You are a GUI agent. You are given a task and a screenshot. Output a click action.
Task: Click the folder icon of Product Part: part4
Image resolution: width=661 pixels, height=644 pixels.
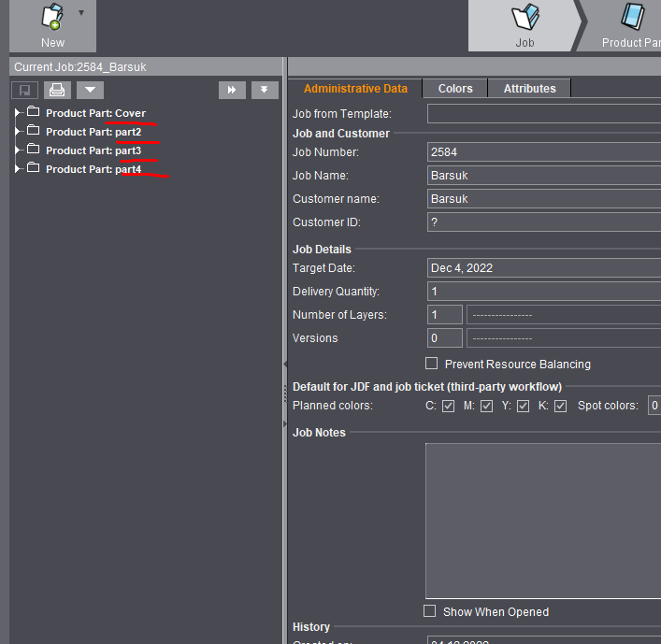34,167
